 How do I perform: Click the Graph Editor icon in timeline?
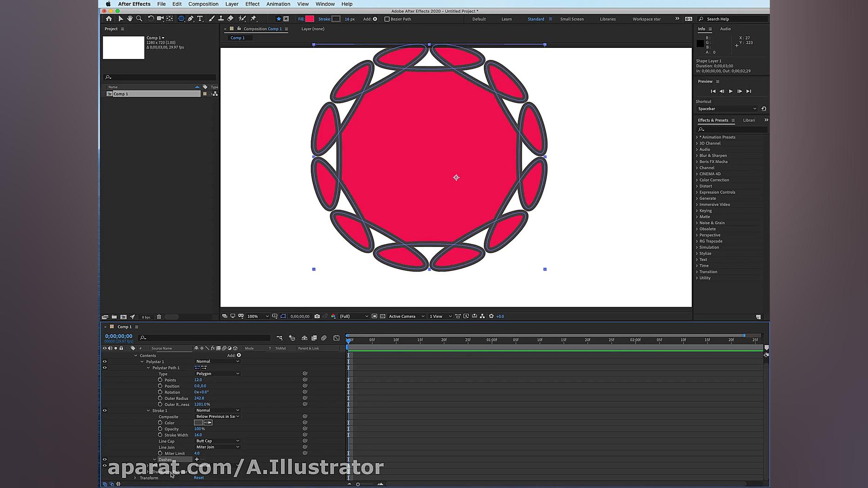click(x=336, y=338)
